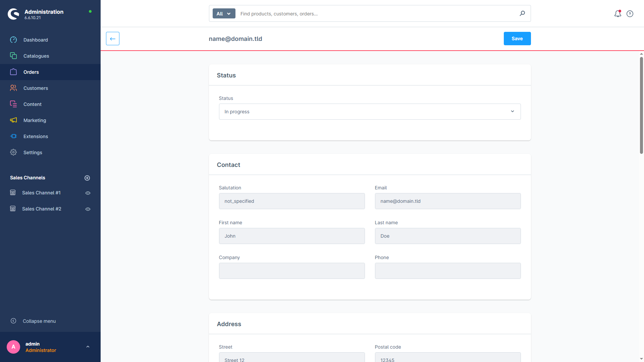The width and height of the screenshot is (644, 362).
Task: Click the Address card heading
Action: click(229, 324)
